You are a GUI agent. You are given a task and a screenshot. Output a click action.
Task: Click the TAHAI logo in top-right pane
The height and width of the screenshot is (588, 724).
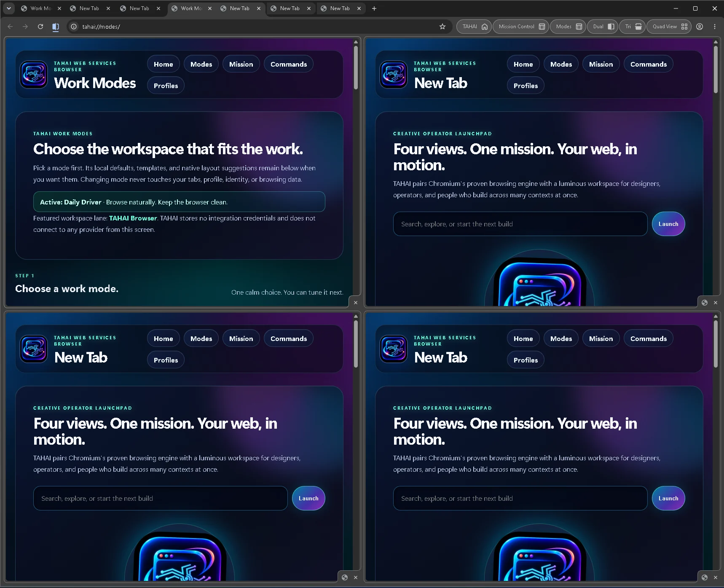tap(394, 75)
